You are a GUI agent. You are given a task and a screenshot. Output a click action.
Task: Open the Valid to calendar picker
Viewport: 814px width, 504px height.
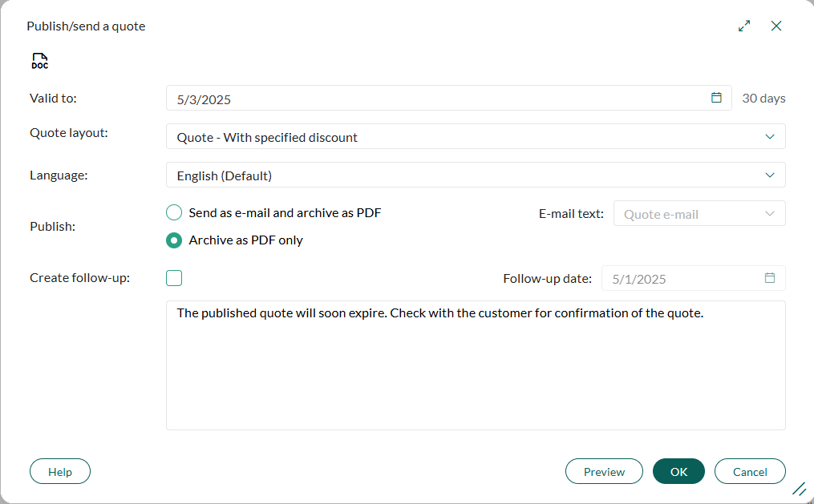(716, 98)
